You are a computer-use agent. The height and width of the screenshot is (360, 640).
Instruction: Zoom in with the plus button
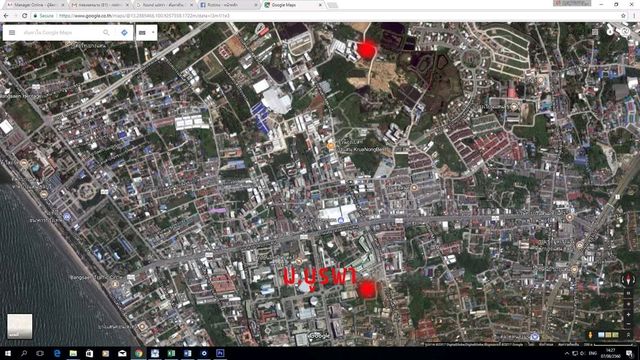(629, 315)
